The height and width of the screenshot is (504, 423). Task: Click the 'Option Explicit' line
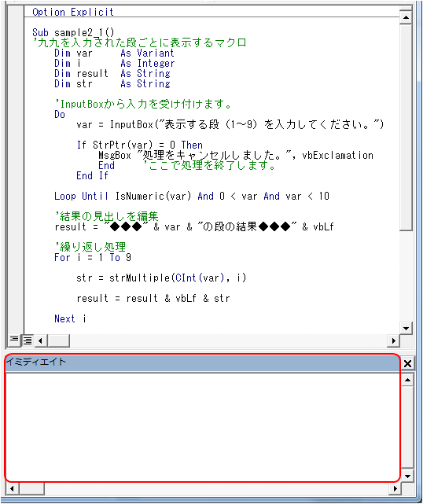click(73, 13)
